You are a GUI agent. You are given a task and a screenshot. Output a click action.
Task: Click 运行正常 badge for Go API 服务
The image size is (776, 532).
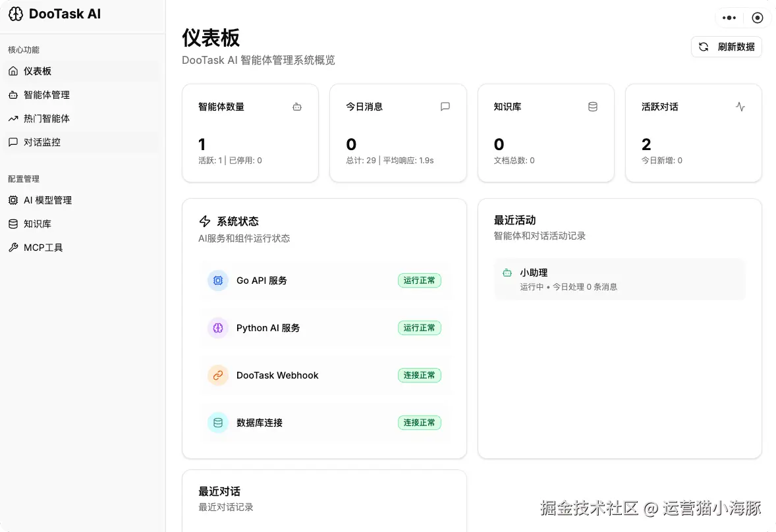click(x=419, y=280)
